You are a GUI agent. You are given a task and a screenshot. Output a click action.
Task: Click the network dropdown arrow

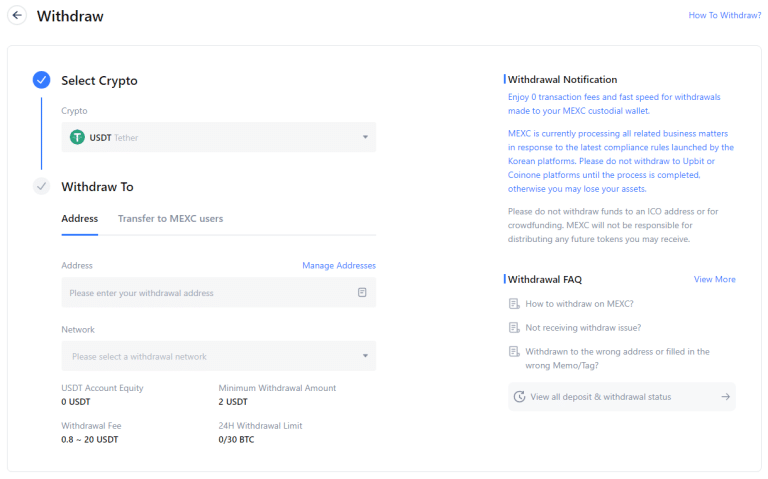(x=365, y=356)
